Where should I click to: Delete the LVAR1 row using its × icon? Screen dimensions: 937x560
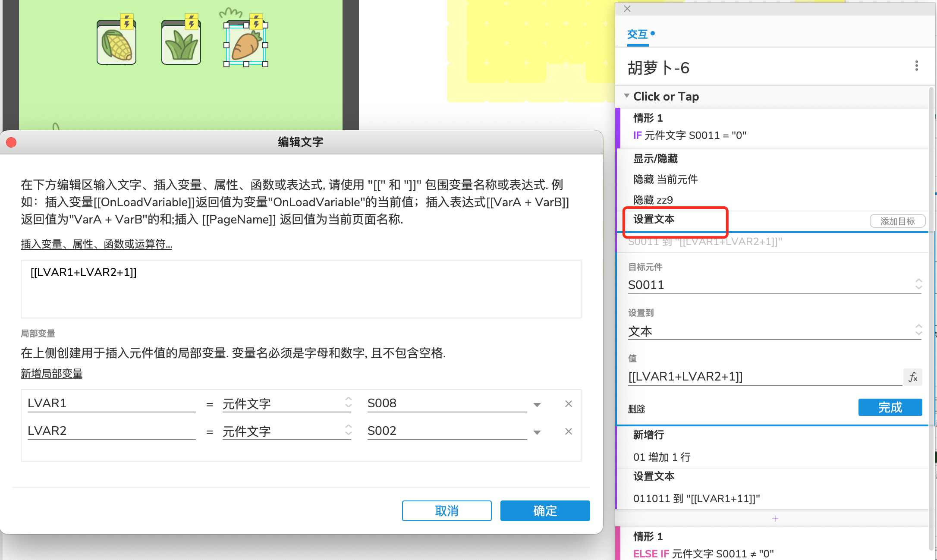coord(568,404)
